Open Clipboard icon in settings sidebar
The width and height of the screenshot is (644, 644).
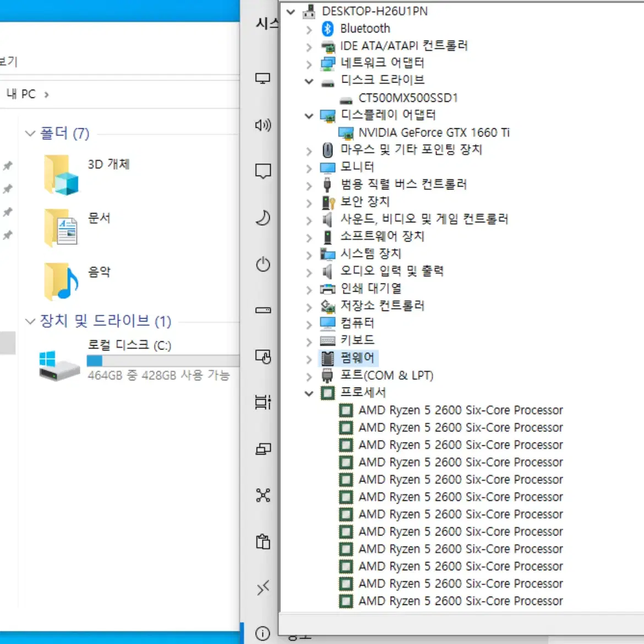tap(263, 542)
